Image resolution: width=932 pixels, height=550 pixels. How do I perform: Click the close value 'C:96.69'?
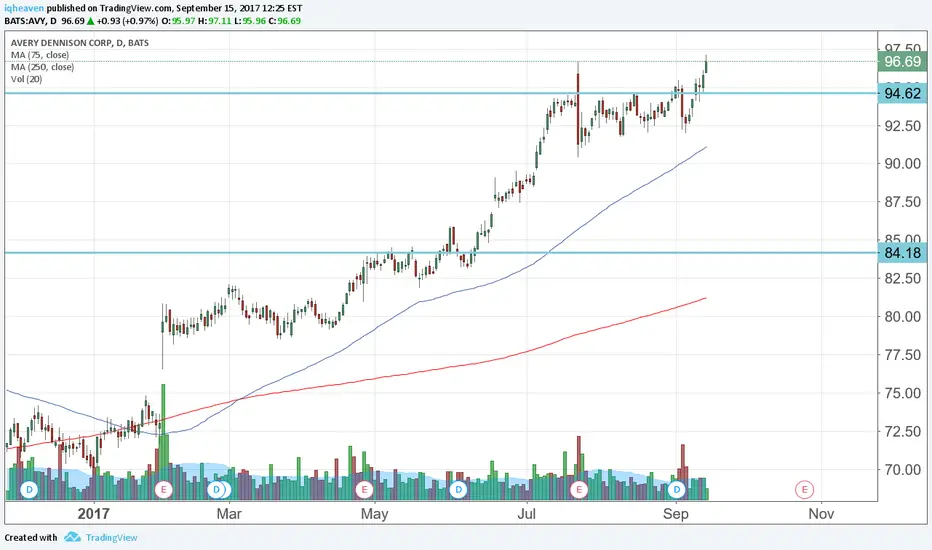[285, 21]
